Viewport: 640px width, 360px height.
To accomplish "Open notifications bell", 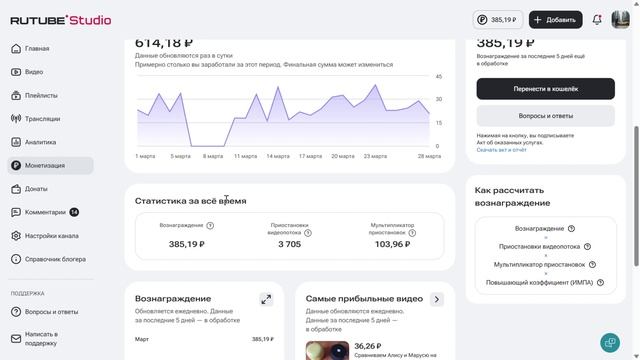I will point(597,20).
